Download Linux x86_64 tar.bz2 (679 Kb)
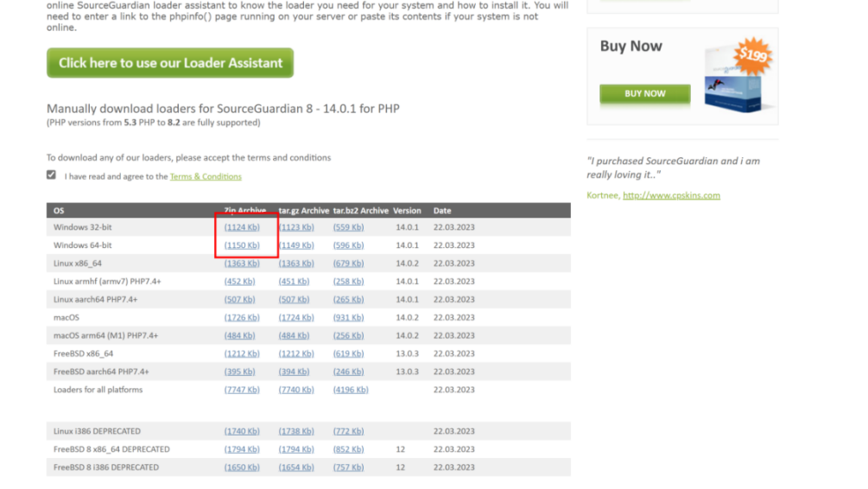 348,264
